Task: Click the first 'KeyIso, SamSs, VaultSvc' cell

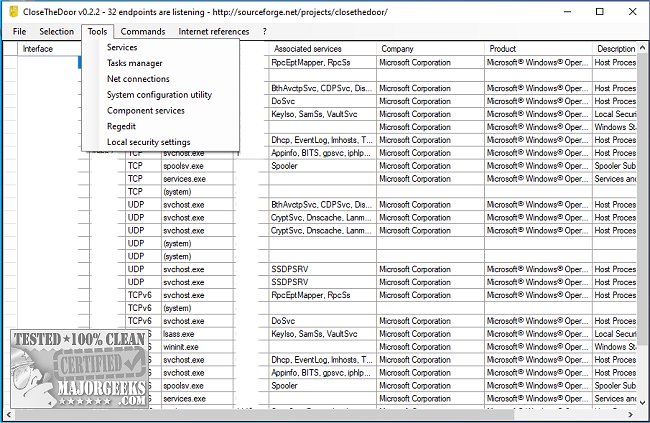Action: point(322,114)
